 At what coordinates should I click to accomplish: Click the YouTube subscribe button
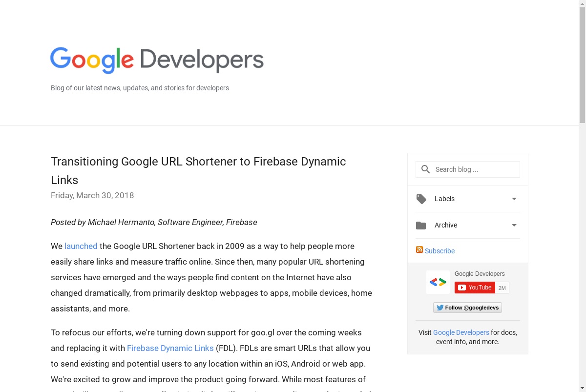click(475, 288)
